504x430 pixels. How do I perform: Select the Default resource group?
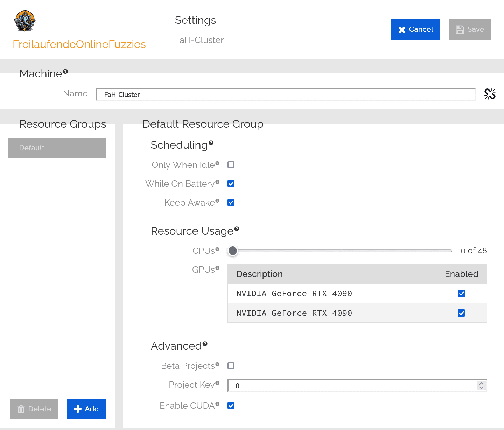tap(57, 148)
